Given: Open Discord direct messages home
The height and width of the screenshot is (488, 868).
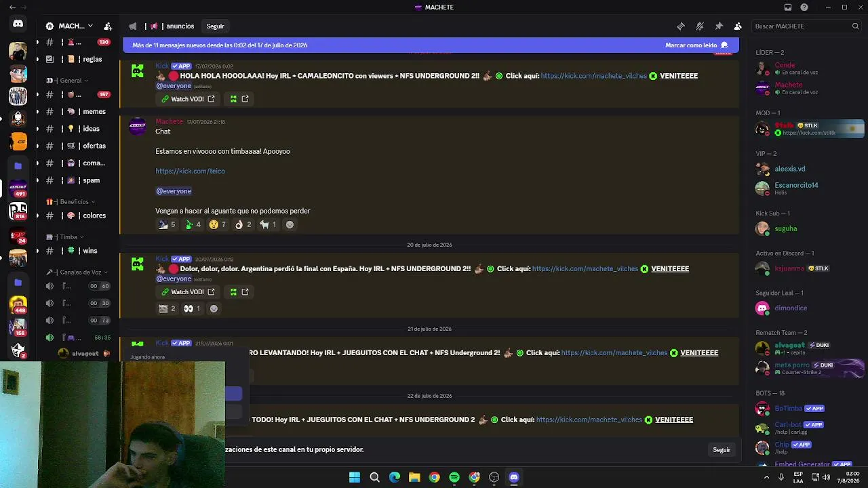Looking at the screenshot, I should 18,24.
